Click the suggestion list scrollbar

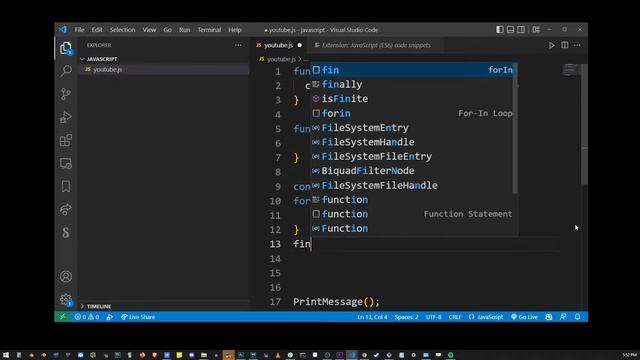pos(516,129)
